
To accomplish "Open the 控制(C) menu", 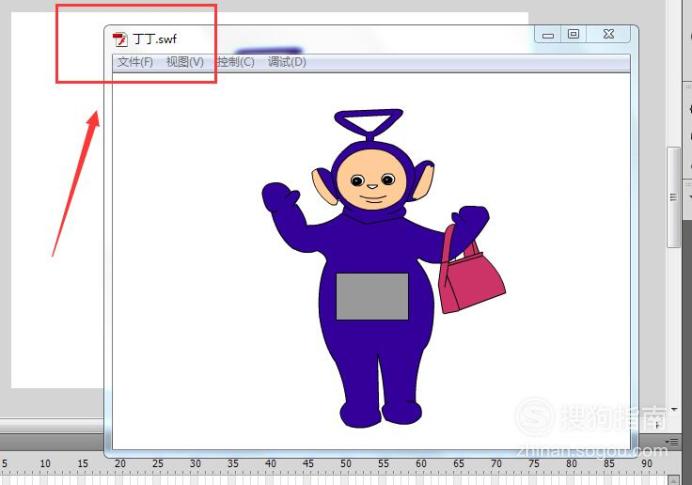I will pos(236,62).
